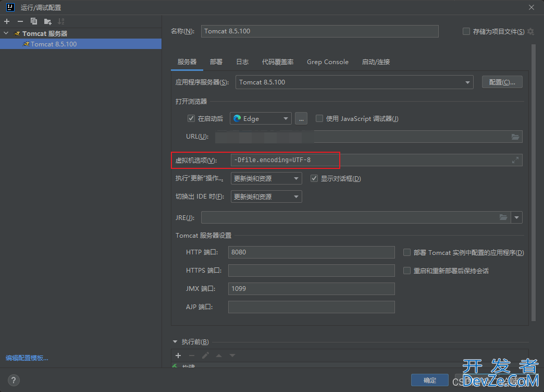544x392 pixels.
Task: Toggle the 存储为项目文件 checkbox
Action: click(x=466, y=32)
